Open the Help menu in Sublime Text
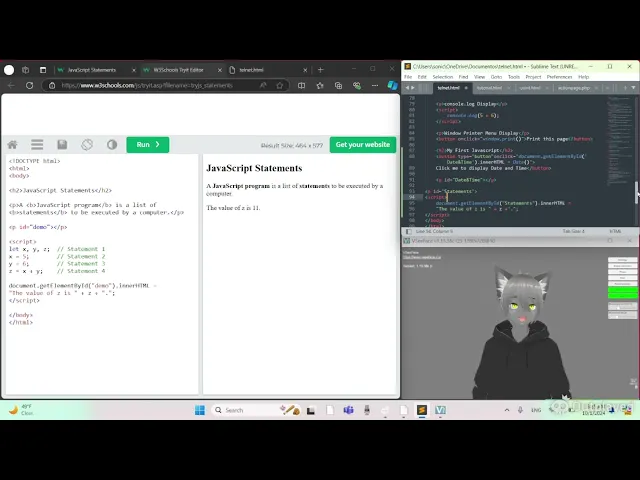The height and width of the screenshot is (480, 640). (x=583, y=77)
